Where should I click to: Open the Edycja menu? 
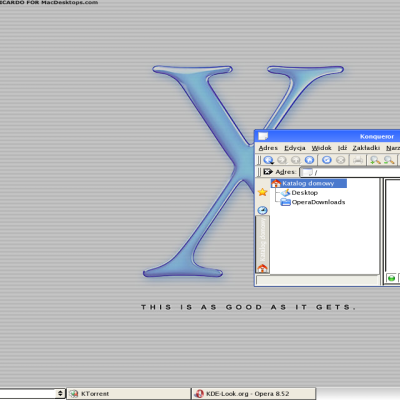(295, 148)
